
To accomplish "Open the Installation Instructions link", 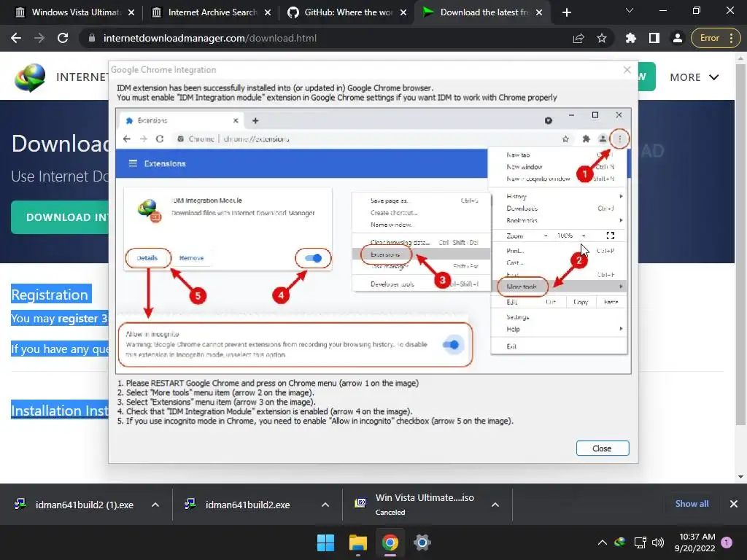I will click(x=60, y=411).
